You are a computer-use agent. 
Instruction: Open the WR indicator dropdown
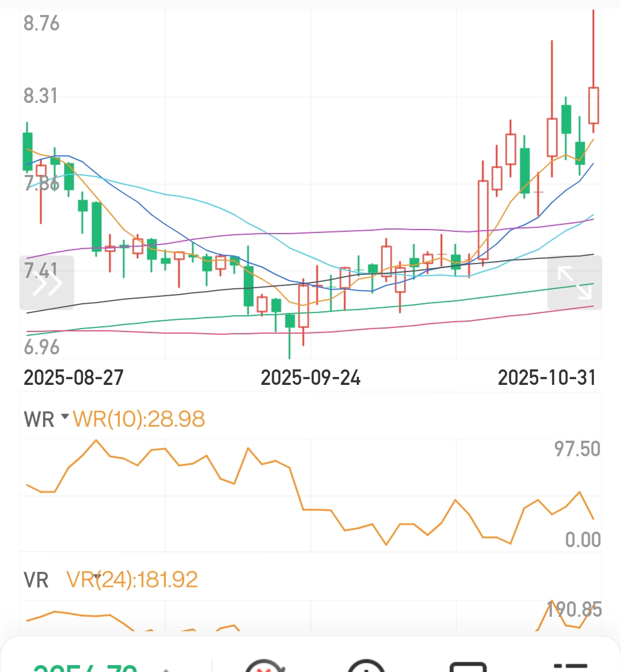[x=46, y=419]
